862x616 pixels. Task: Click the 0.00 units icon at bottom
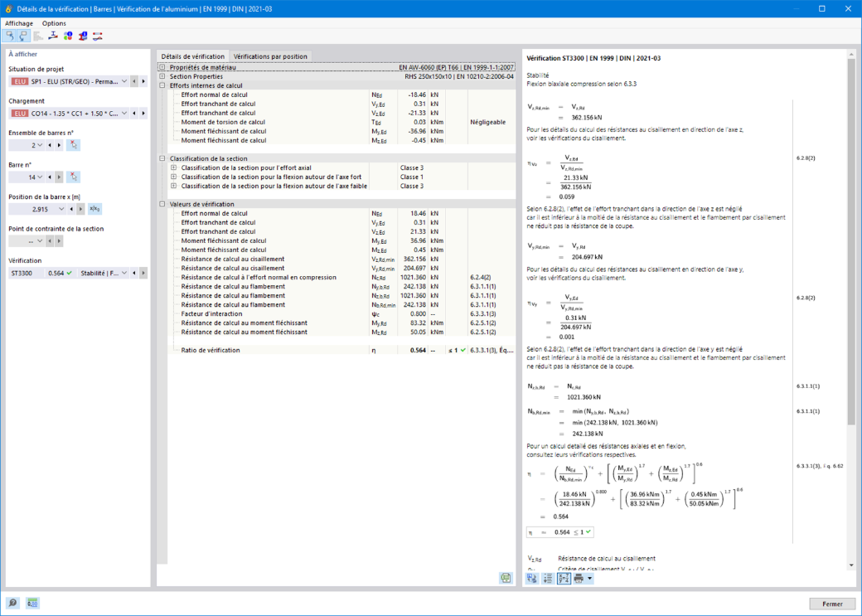31,604
